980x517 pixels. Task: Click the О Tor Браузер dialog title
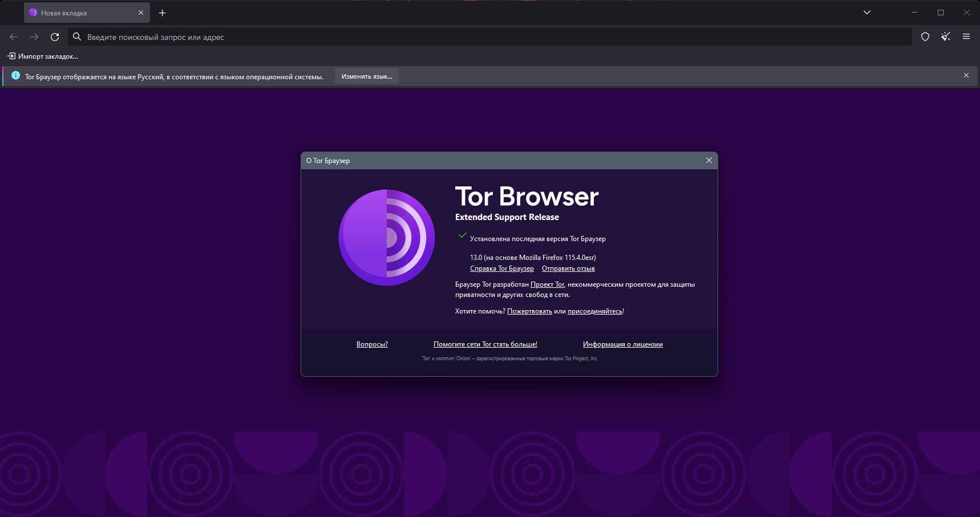(x=328, y=161)
